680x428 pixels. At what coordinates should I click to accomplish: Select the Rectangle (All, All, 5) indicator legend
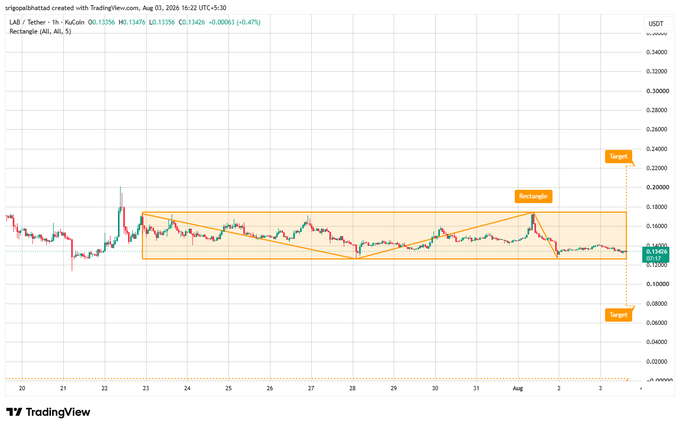coord(40,31)
